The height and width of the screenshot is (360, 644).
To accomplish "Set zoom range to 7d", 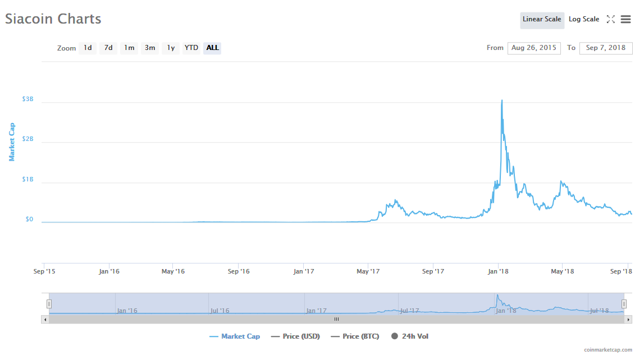I will [108, 48].
